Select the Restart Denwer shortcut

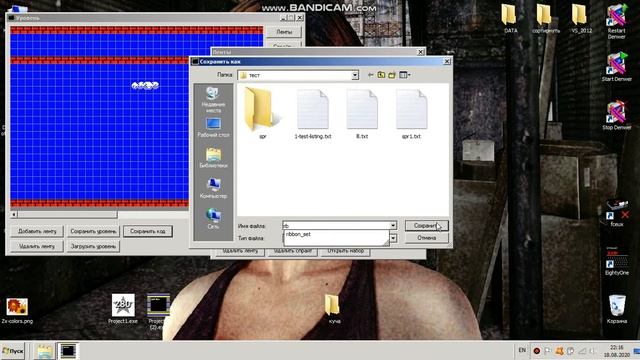coord(616,22)
